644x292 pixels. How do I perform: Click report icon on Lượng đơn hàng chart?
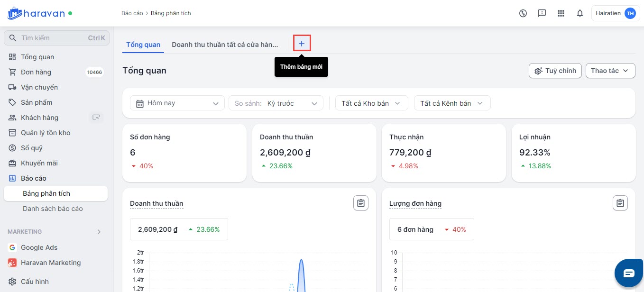(620, 203)
